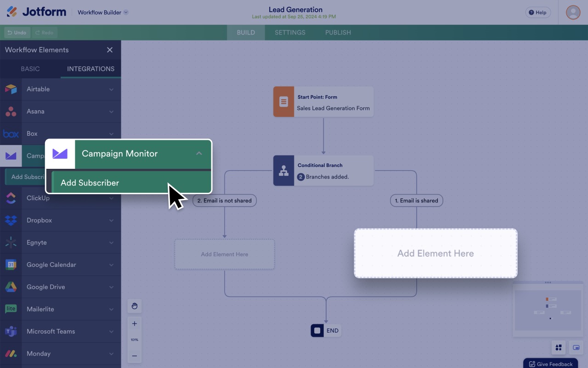Click the Airtable icon
The height and width of the screenshot is (368, 588).
(11, 89)
